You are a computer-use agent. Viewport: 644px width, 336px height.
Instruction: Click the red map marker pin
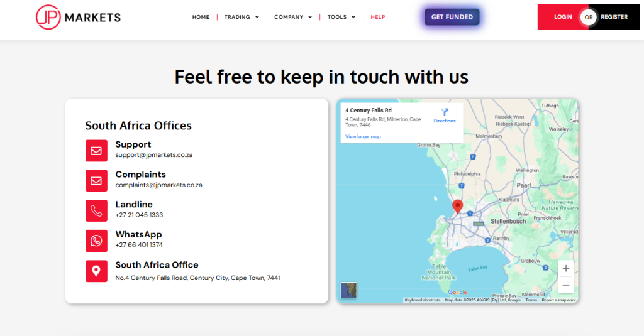coord(457,207)
